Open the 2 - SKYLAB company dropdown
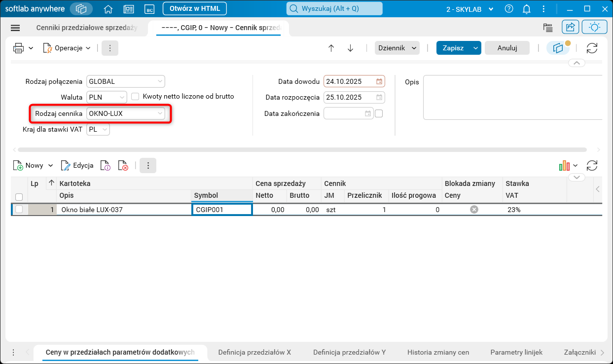This screenshot has width=613, height=364. [x=470, y=9]
